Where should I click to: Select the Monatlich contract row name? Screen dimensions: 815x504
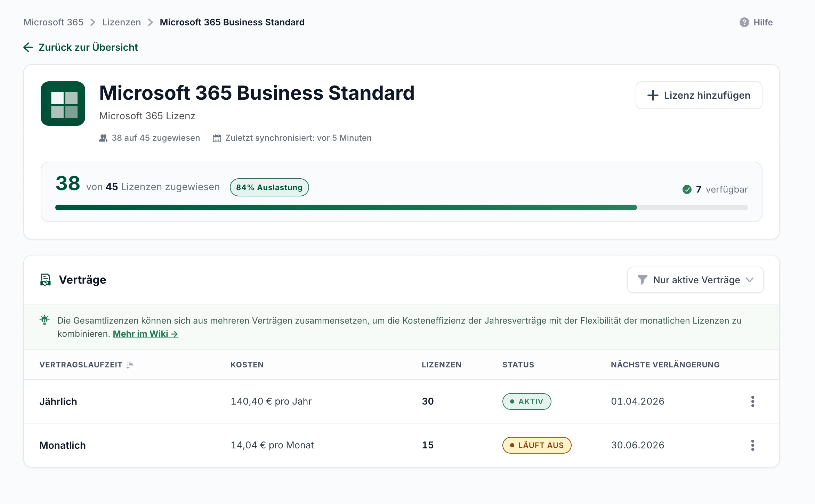(x=63, y=445)
